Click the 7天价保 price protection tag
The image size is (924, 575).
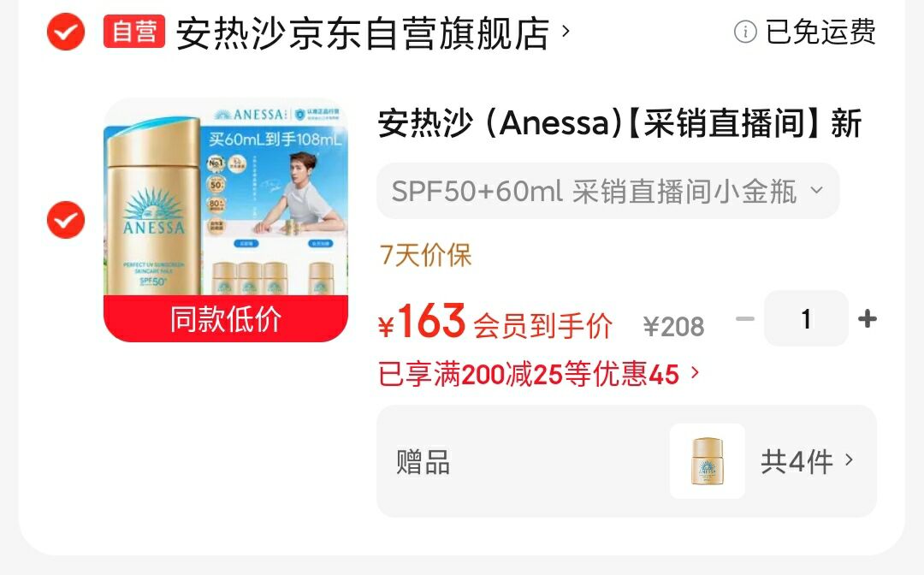(425, 255)
